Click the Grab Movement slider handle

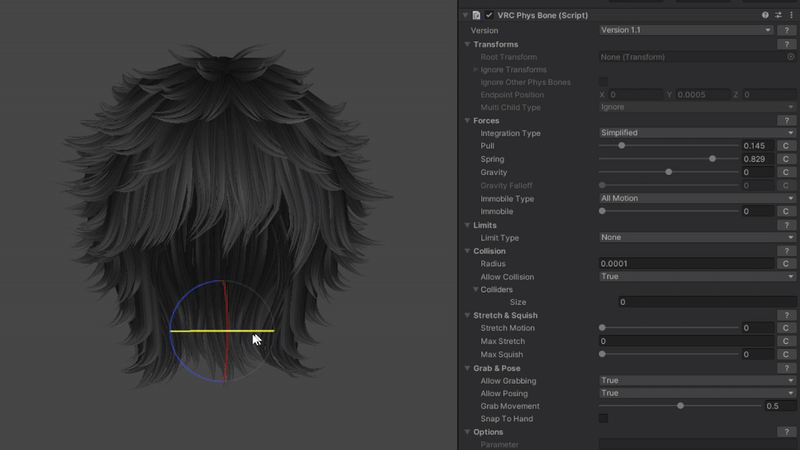pos(681,406)
